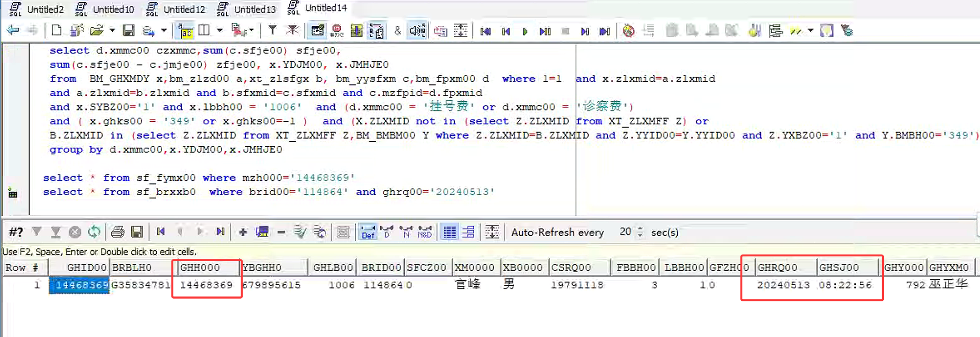Viewport: 980px width, 337px height.
Task: Click the filter funnel icon in top toolbar
Action: coord(272,30)
